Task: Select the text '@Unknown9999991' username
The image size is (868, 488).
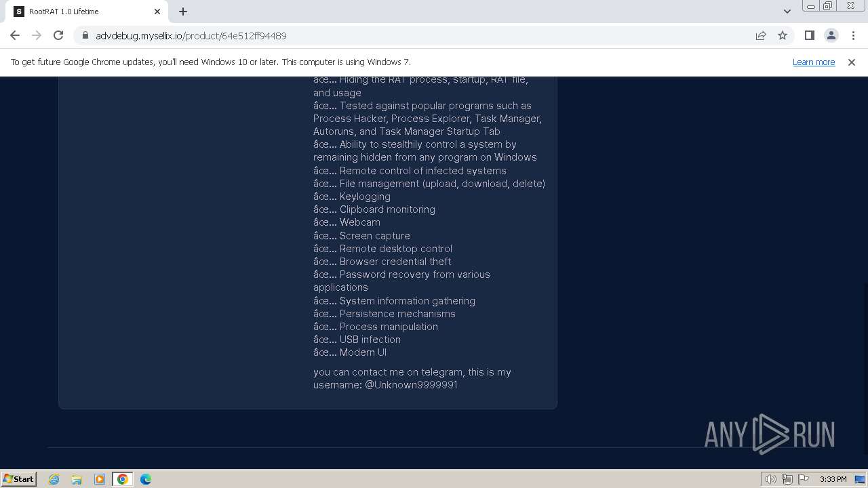Action: (x=411, y=385)
